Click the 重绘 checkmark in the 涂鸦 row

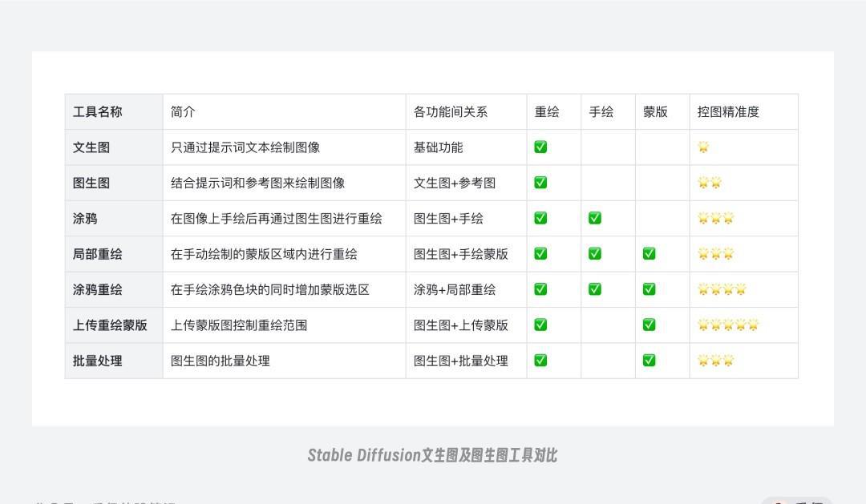(x=540, y=218)
